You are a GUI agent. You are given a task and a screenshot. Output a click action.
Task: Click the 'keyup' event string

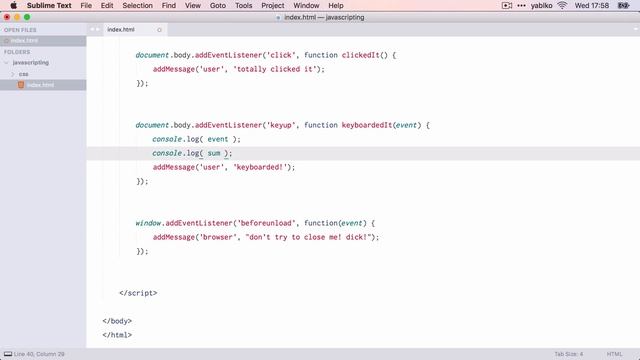[x=281, y=125]
